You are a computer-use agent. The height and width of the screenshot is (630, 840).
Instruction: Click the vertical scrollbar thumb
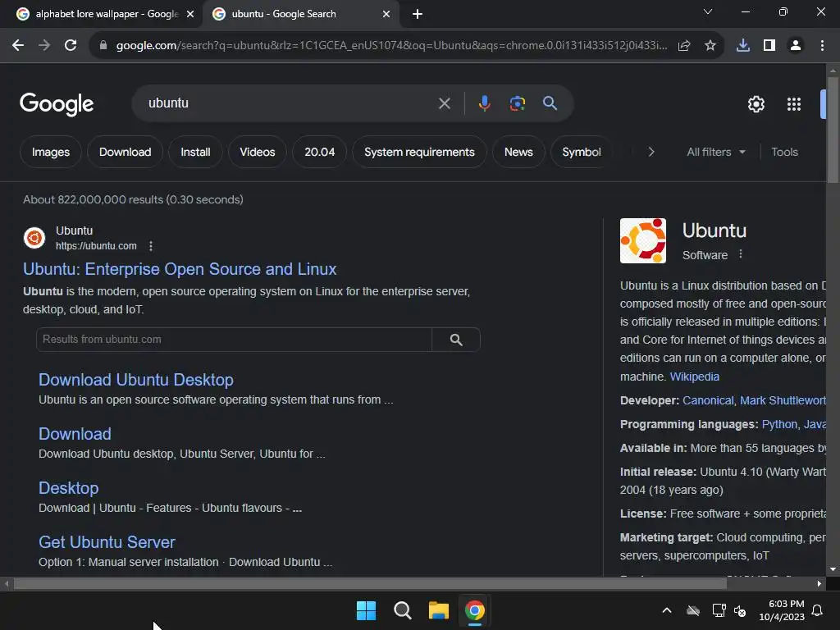[833, 130]
